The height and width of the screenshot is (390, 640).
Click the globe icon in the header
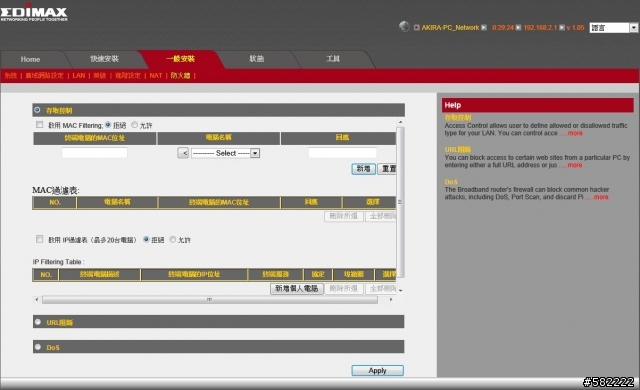click(404, 27)
